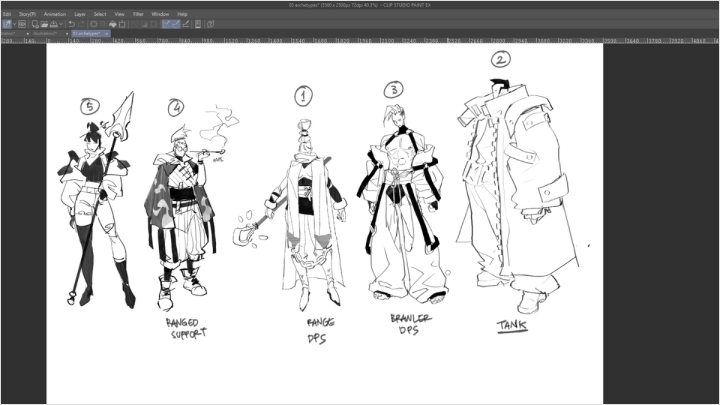Close the 03 archetypes* tab

[107, 34]
